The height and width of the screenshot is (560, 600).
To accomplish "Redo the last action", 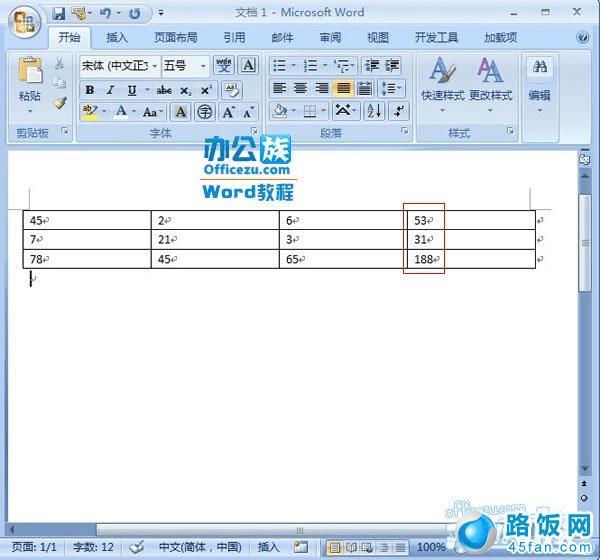I will [x=134, y=14].
